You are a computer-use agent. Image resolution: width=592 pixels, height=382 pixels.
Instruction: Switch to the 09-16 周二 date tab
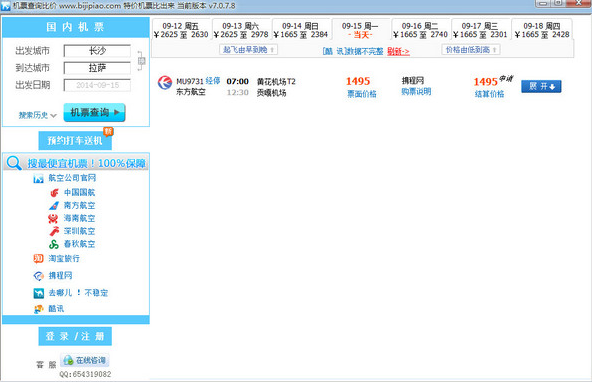(x=420, y=30)
